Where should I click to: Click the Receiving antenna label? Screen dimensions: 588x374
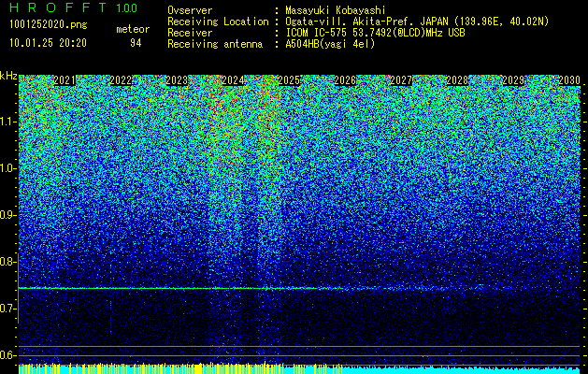[215, 44]
